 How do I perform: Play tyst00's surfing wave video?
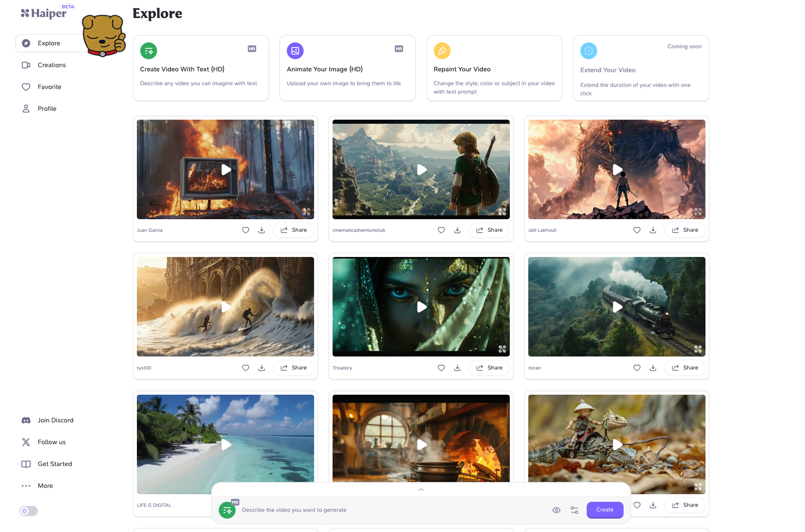(x=226, y=307)
